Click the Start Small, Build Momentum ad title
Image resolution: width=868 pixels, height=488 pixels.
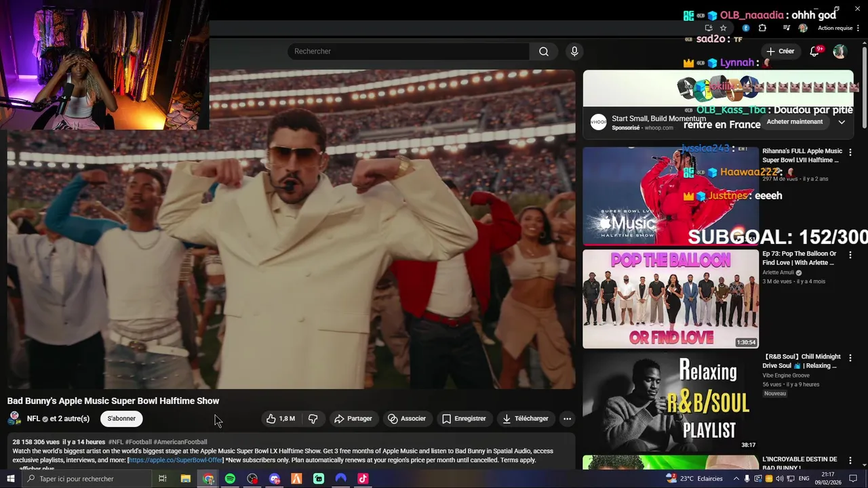(x=658, y=119)
